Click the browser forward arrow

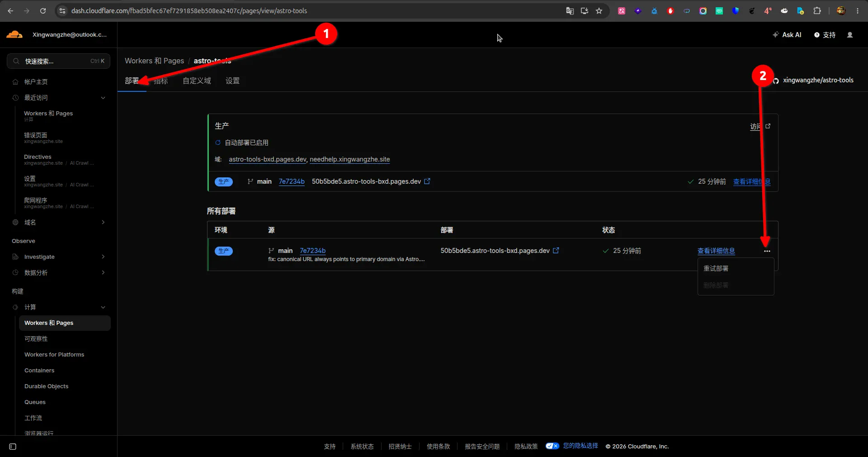pos(27,11)
